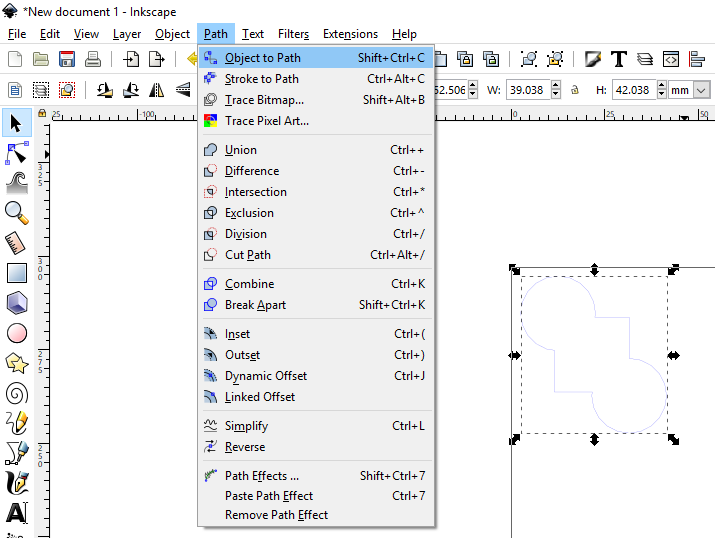The width and height of the screenshot is (715, 538).
Task: Choose Intersection from Path menu
Action: coord(316,192)
